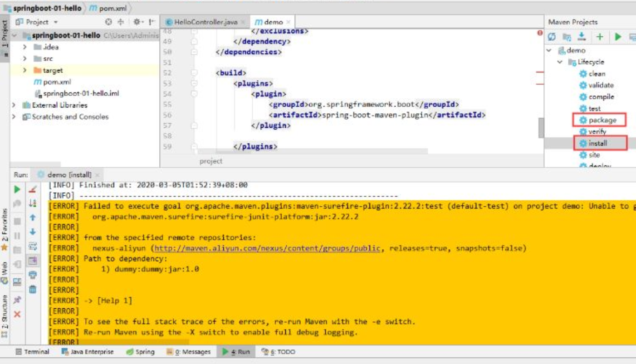The image size is (636, 364).
Task: Toggle scroll to end in Run console
Action: click(33, 261)
